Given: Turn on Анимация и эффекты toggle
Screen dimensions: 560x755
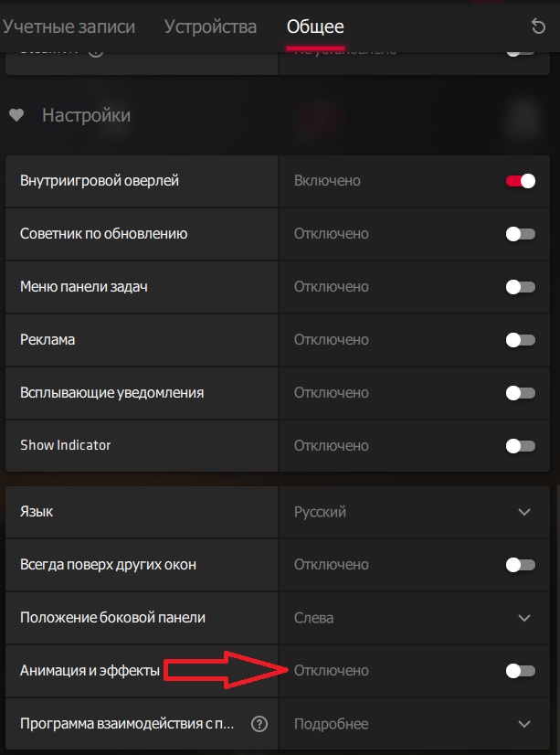Looking at the screenshot, I should click(x=521, y=671).
